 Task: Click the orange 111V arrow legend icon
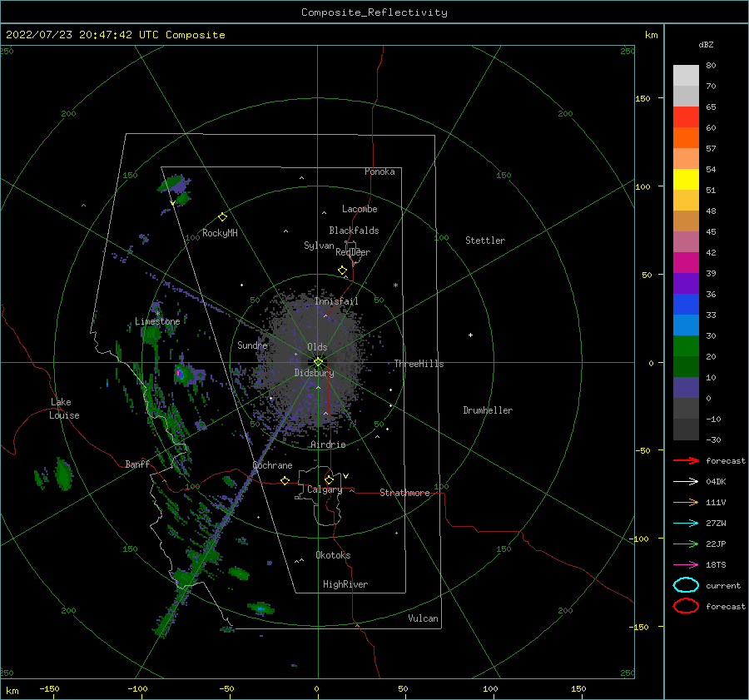click(686, 502)
